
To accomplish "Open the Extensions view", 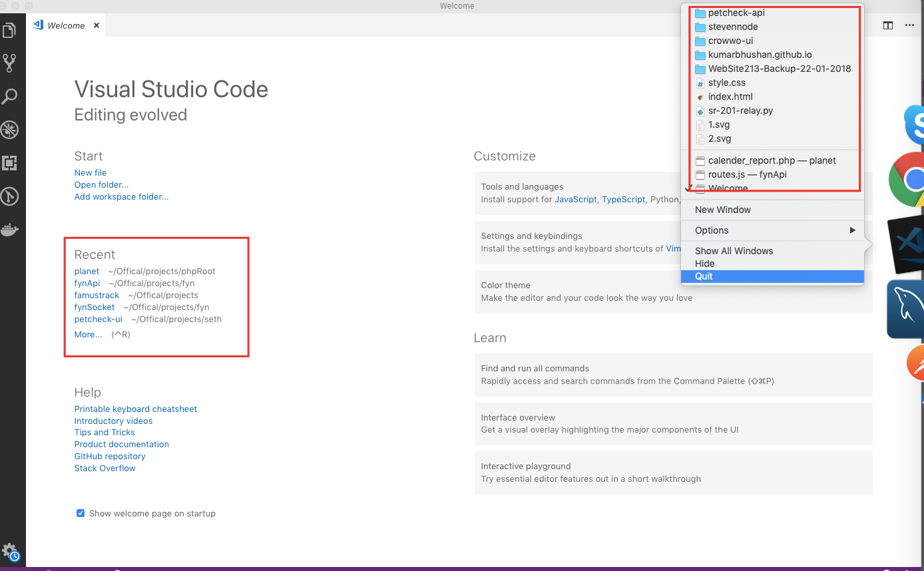I will pyautogui.click(x=10, y=163).
